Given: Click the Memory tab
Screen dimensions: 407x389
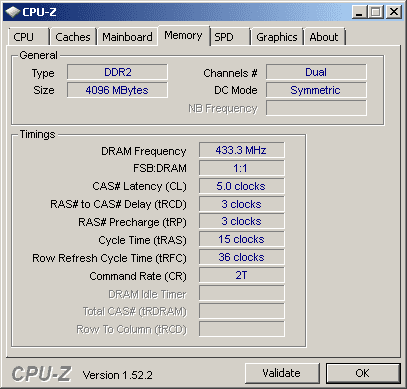Looking at the screenshot, I should (x=183, y=35).
